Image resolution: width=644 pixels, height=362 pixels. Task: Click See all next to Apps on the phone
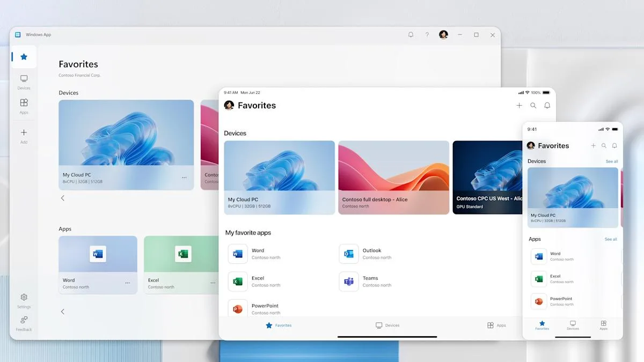point(611,239)
